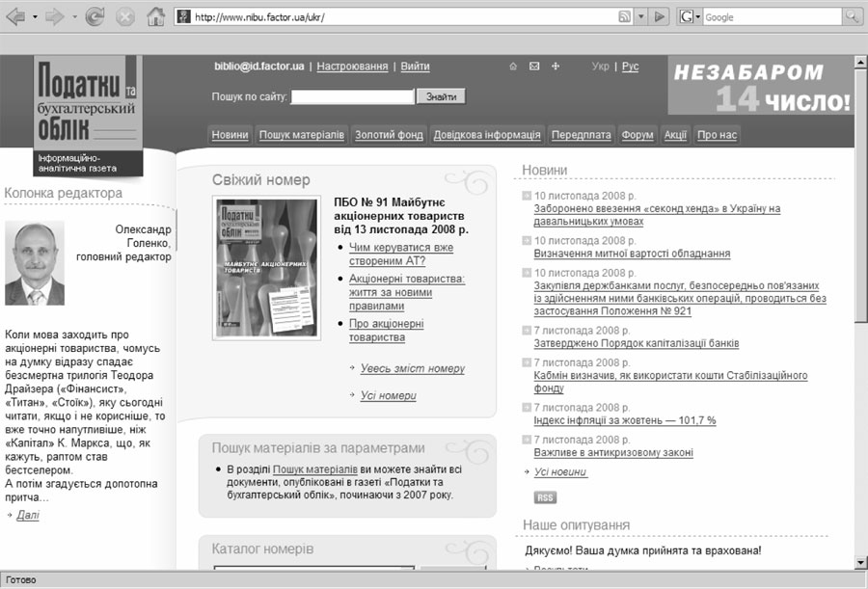The height and width of the screenshot is (589, 868).
Task: Open the dropdown arrow beside the Back button
Action: pos(35,17)
